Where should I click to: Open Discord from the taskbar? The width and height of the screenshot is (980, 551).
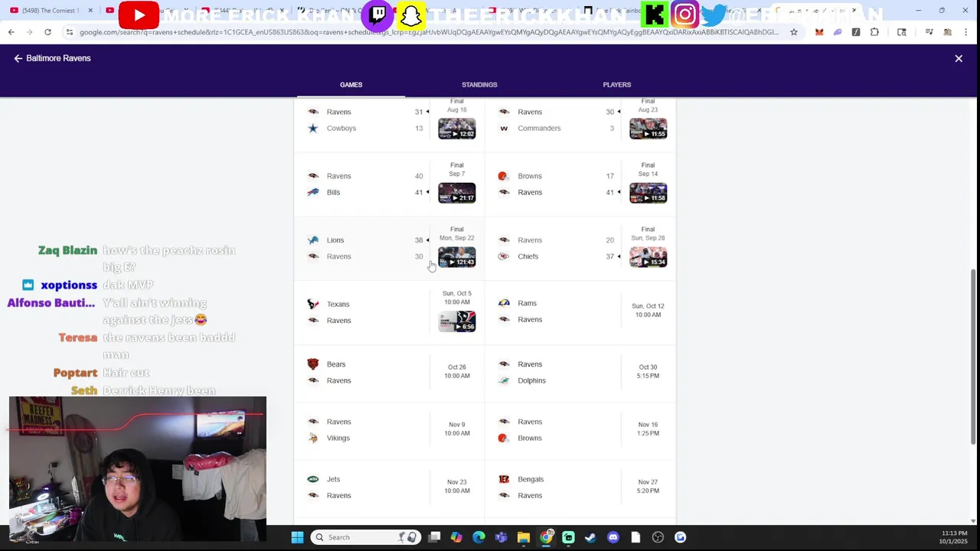(612, 537)
